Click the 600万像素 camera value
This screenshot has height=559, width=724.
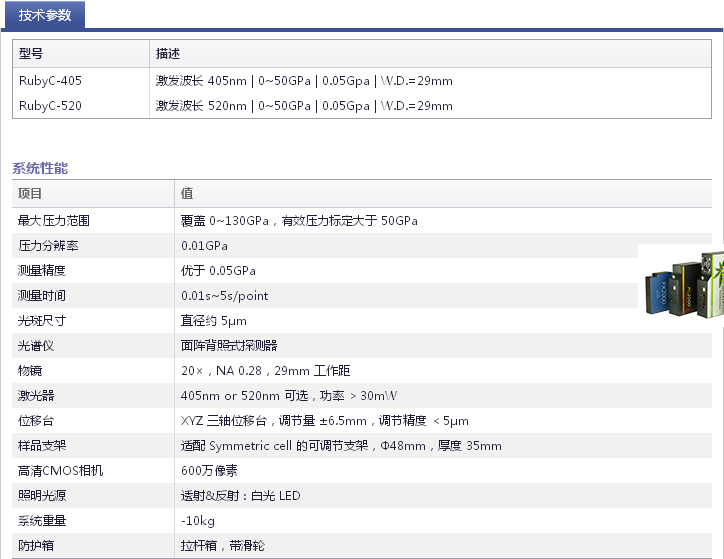point(209,471)
